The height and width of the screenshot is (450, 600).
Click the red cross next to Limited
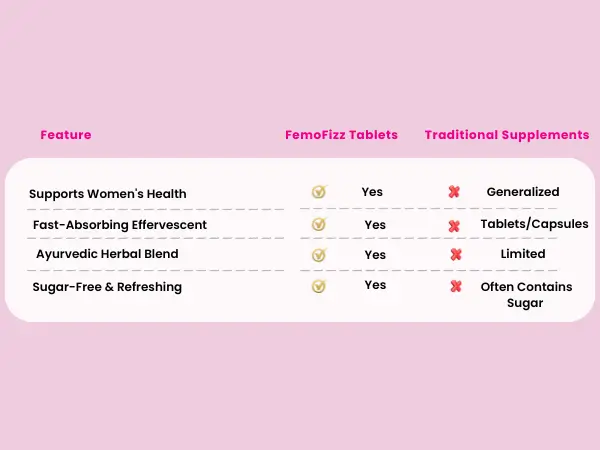pos(456,255)
